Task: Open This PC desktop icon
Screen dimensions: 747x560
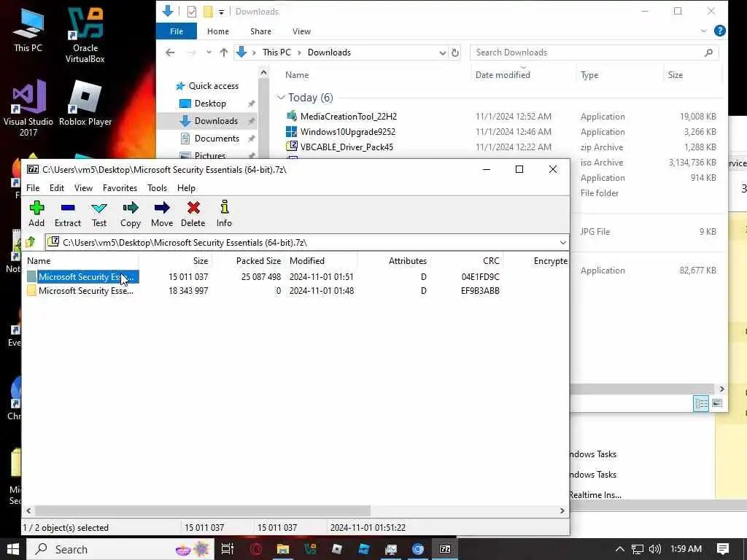Action: click(x=28, y=29)
